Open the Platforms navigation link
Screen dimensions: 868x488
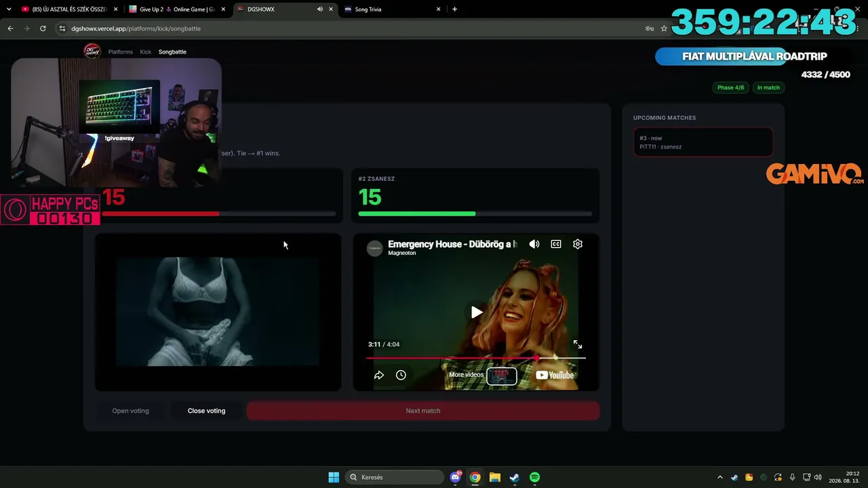pyautogui.click(x=121, y=52)
